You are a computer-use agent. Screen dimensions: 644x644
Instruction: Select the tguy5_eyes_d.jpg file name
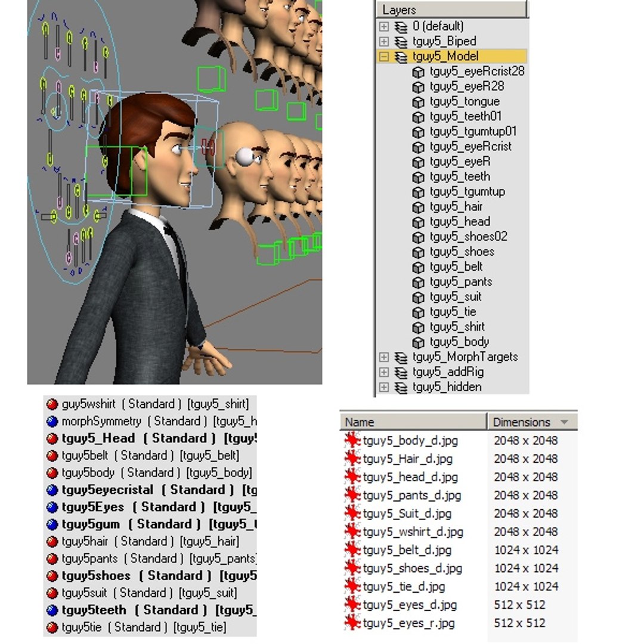point(410,605)
